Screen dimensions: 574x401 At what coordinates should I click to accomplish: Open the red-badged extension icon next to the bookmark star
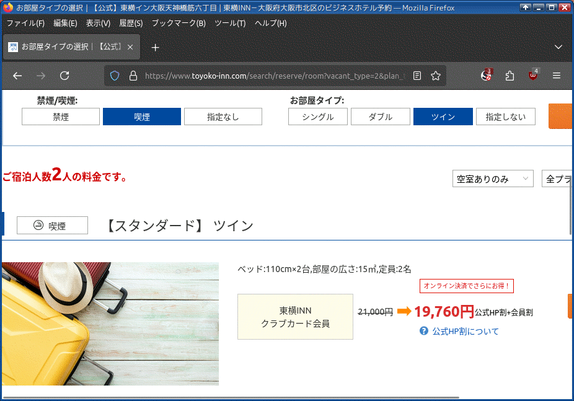(487, 75)
